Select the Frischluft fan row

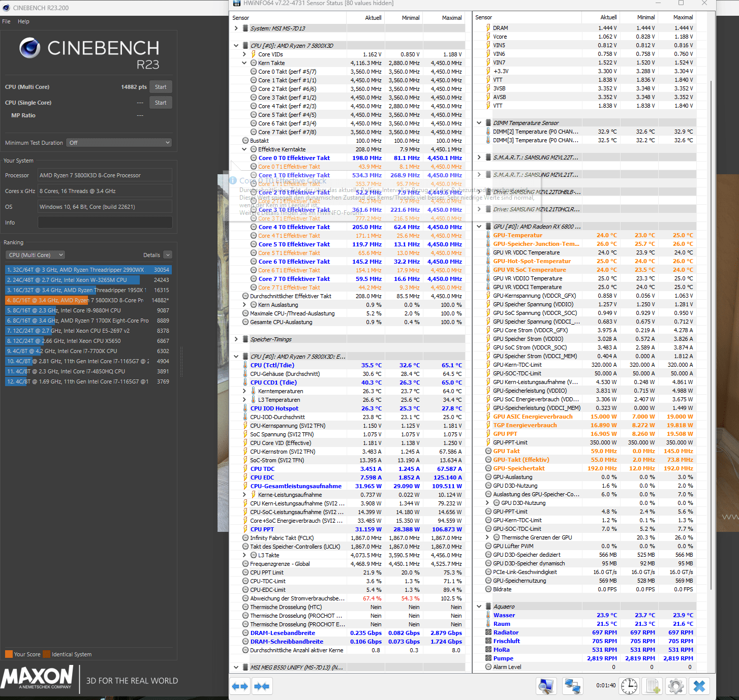tap(584, 641)
